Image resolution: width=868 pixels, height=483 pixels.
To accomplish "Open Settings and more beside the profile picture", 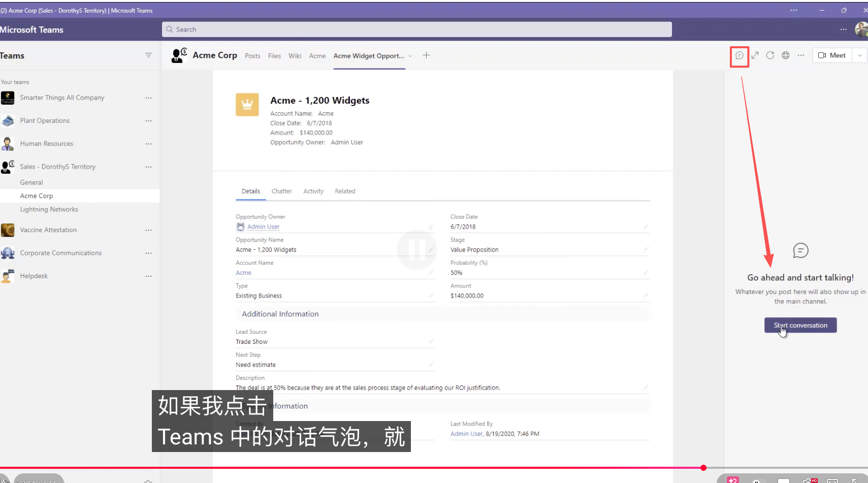I will click(x=844, y=29).
